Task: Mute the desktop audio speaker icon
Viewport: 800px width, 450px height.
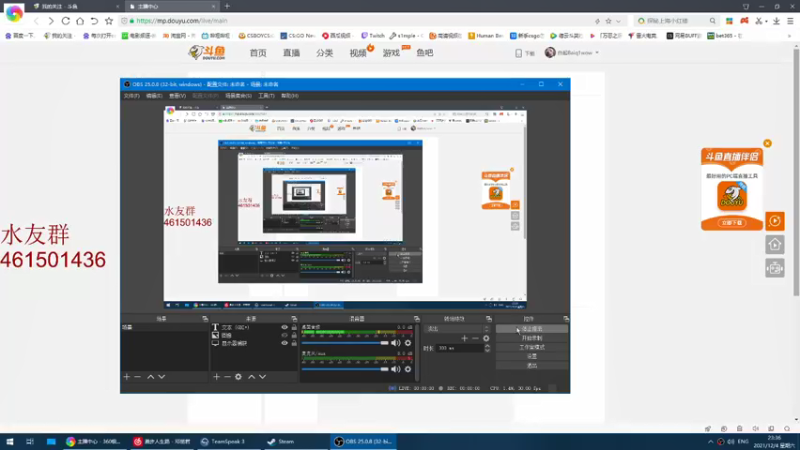Action: [395, 343]
